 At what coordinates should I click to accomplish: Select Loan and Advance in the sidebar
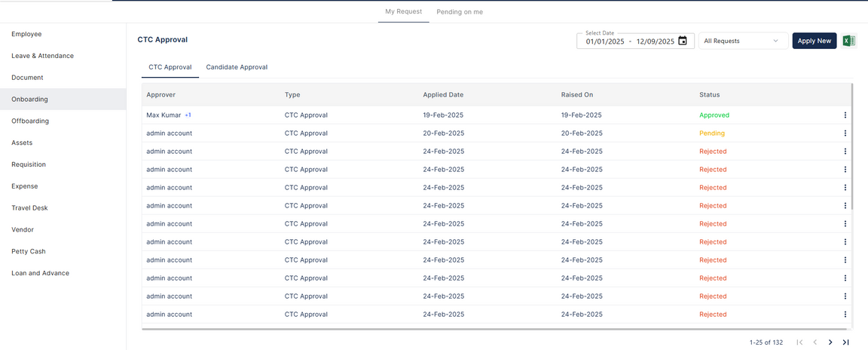40,273
